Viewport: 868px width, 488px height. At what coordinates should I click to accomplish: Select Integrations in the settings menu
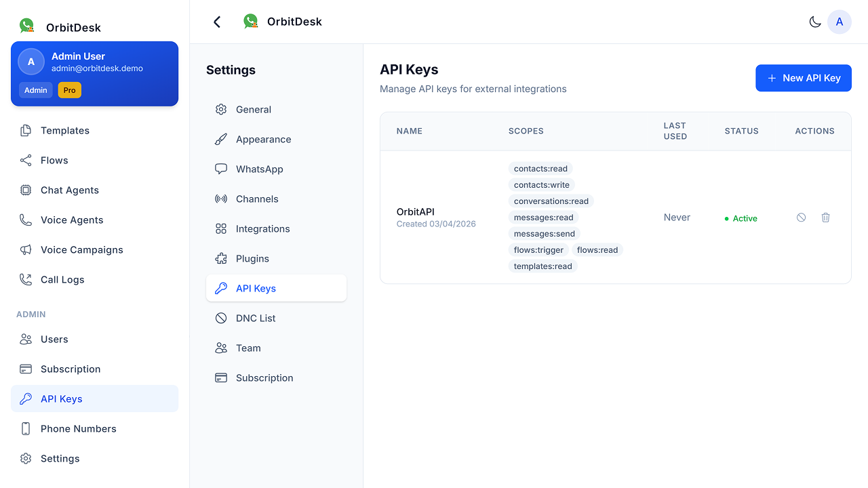262,229
